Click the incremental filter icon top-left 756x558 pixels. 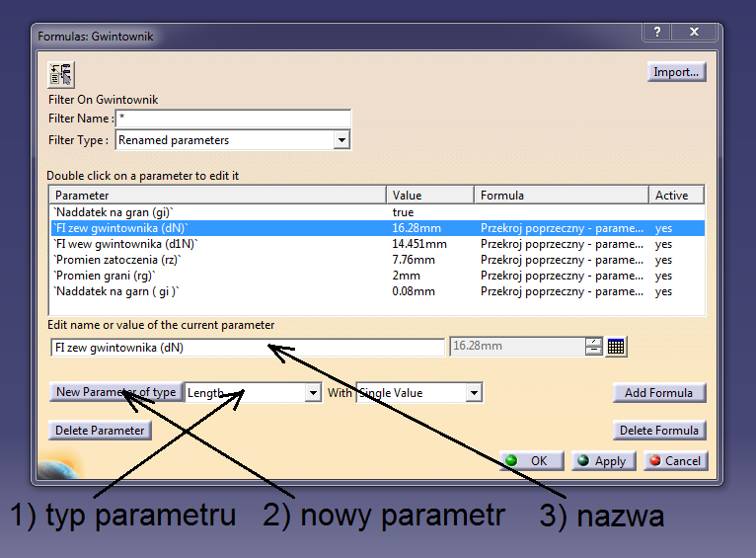point(61,75)
